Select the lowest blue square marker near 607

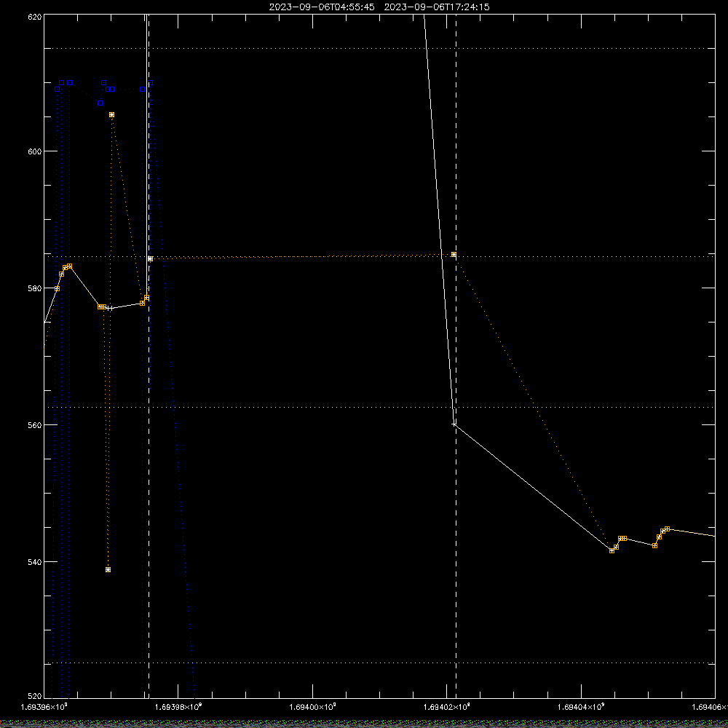pyautogui.click(x=100, y=103)
